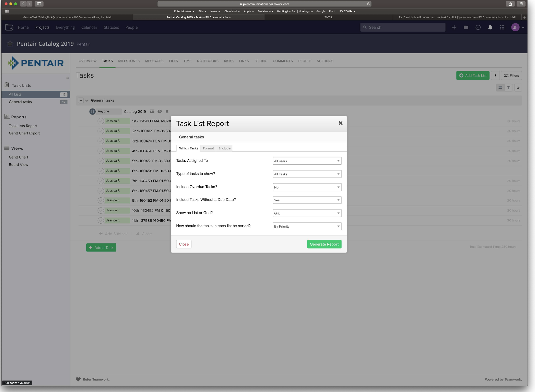The height and width of the screenshot is (392, 535).
Task: Mark 3rd- 160470 task complete
Action: 101,141
